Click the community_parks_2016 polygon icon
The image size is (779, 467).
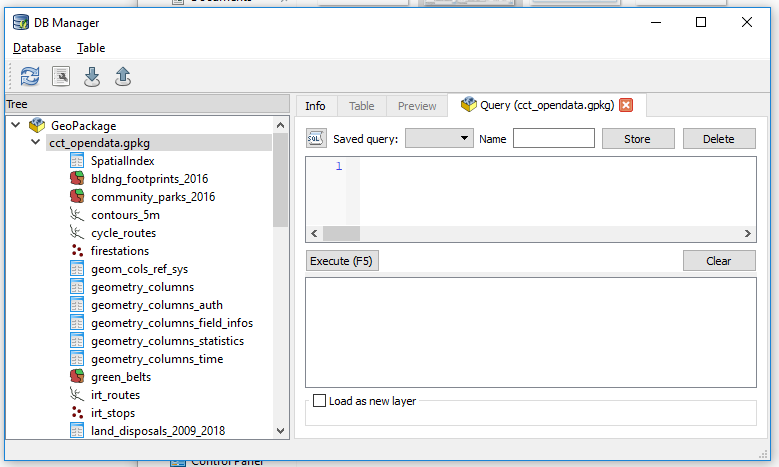coord(77,196)
